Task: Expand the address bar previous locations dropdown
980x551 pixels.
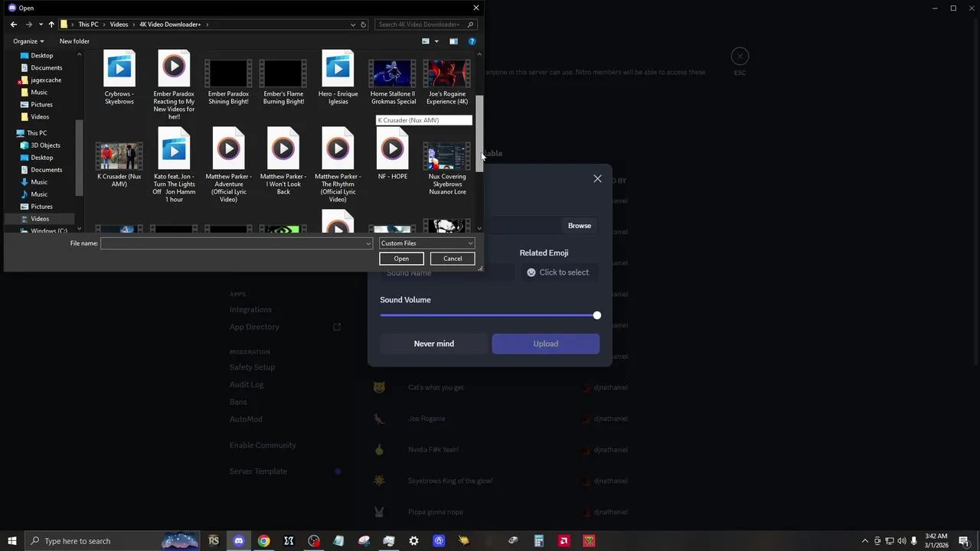Action: (x=352, y=24)
